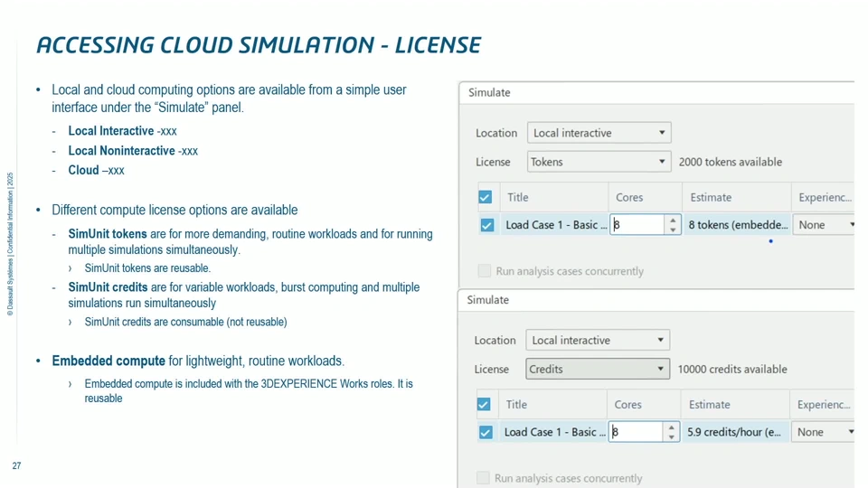This screenshot has width=868, height=488.
Task: Click the 'Local Noninteractive -xxx' bullet text
Action: (x=133, y=151)
